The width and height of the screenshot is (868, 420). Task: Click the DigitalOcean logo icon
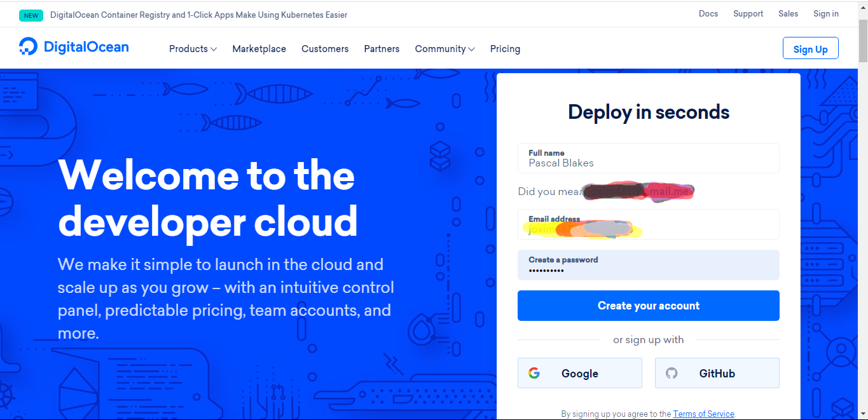click(29, 46)
